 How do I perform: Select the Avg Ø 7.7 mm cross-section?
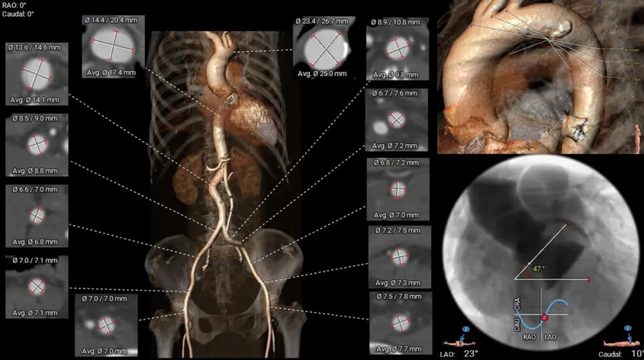coord(398,322)
